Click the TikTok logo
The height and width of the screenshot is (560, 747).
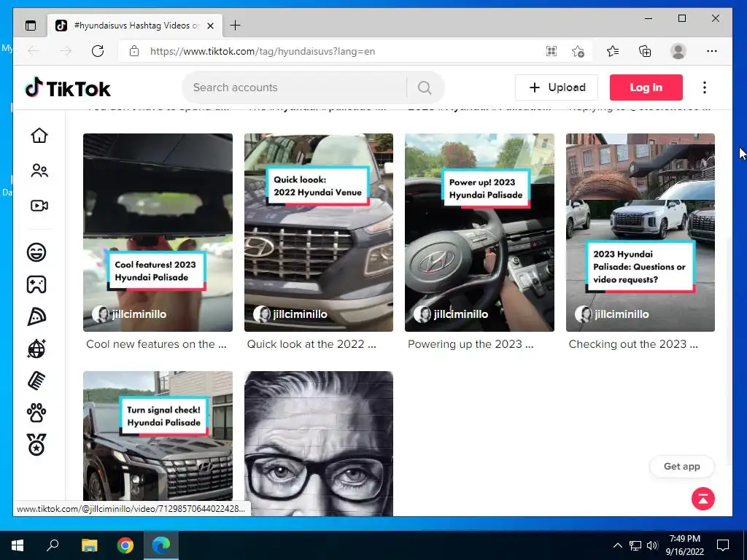pos(68,88)
